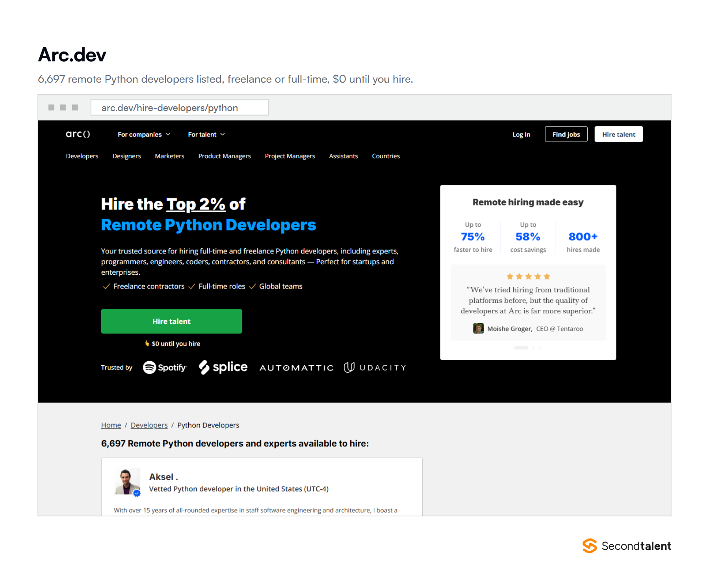
Task: Click the pointing hand emoji icon
Action: [147, 343]
